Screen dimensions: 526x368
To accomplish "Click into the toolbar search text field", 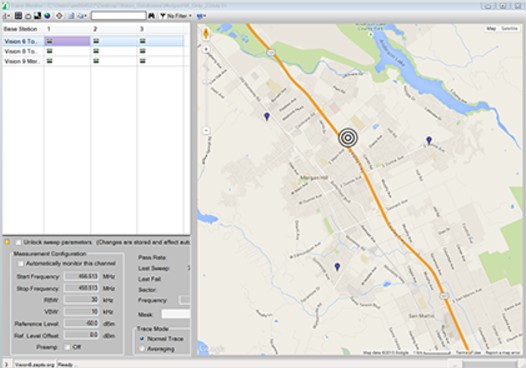I will pos(118,16).
